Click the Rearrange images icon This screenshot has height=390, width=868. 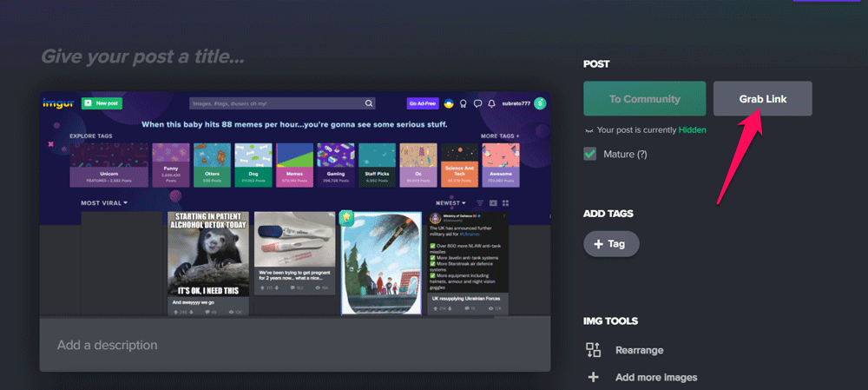(594, 350)
